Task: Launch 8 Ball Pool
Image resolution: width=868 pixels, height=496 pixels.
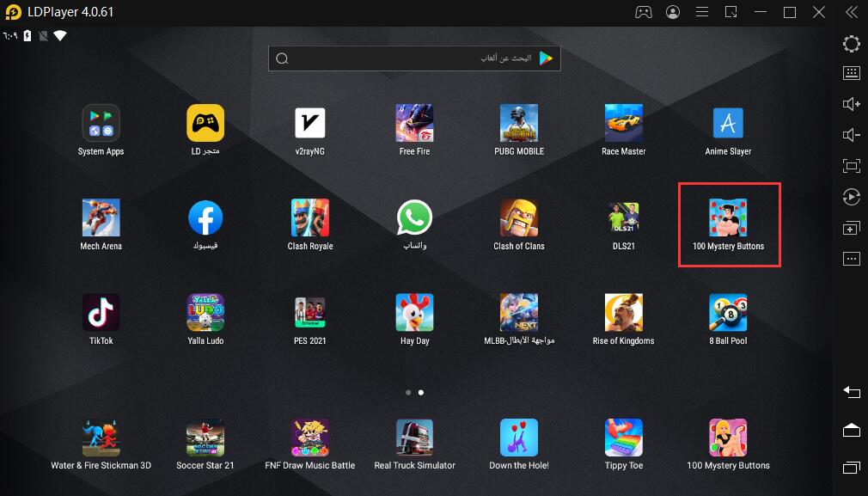Action: click(728, 312)
